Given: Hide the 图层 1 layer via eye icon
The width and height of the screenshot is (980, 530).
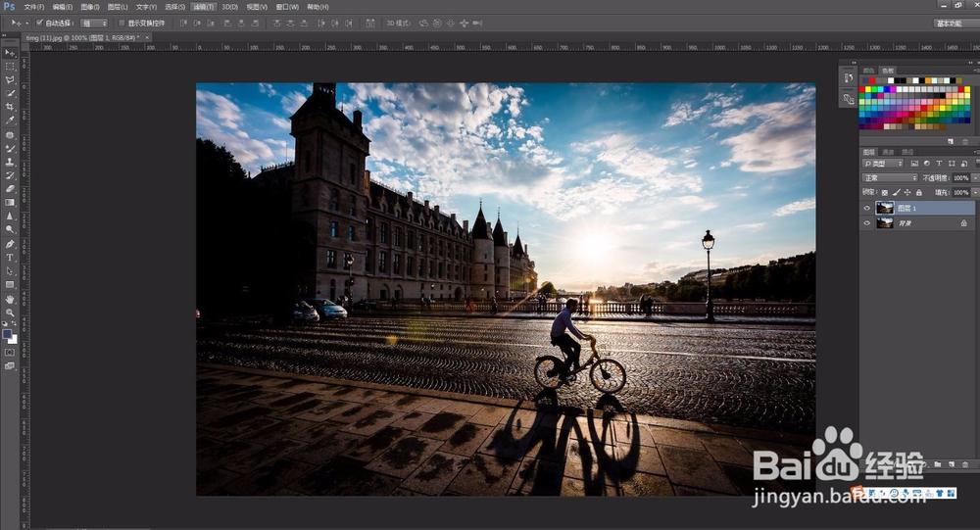Looking at the screenshot, I should click(x=867, y=208).
